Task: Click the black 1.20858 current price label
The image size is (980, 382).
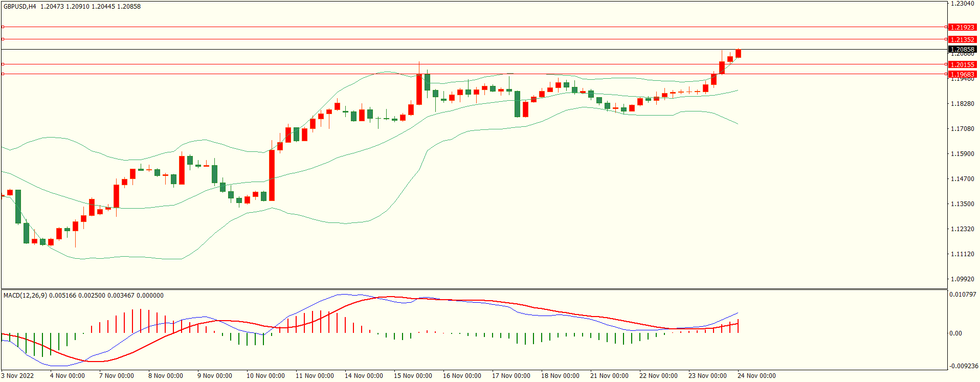Action: pos(962,50)
